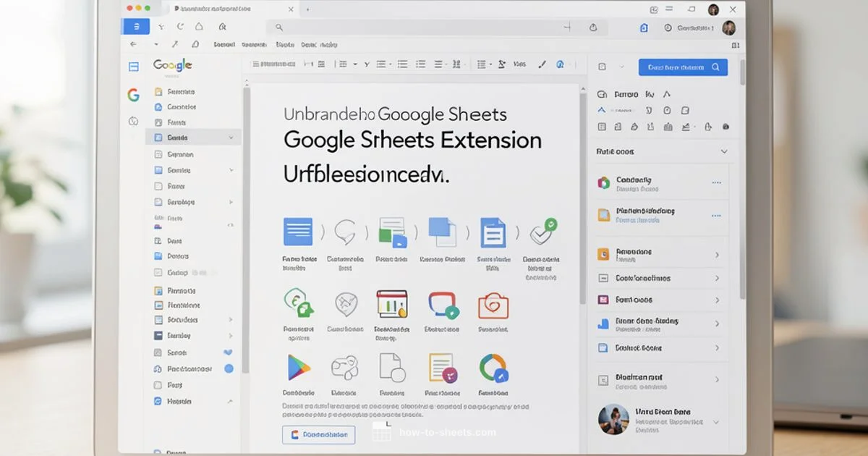Click the blue house icon beside address bar
This screenshot has height=456, width=868.
[644, 28]
